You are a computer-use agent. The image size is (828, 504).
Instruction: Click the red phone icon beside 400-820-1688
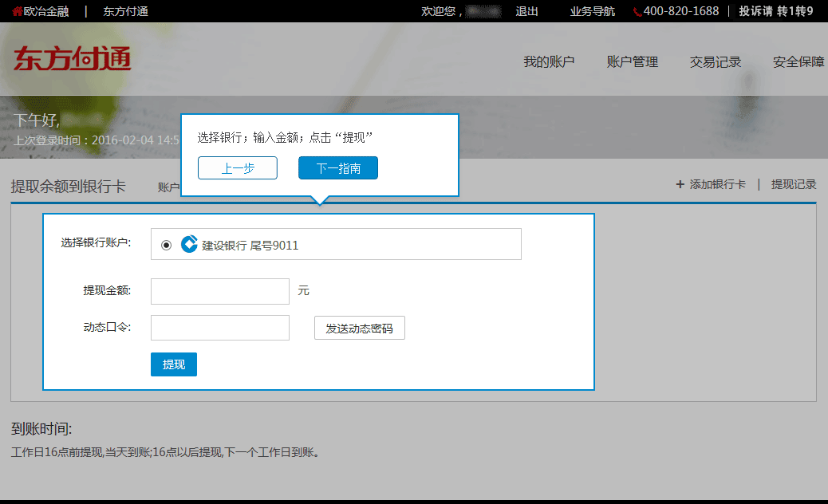click(637, 12)
